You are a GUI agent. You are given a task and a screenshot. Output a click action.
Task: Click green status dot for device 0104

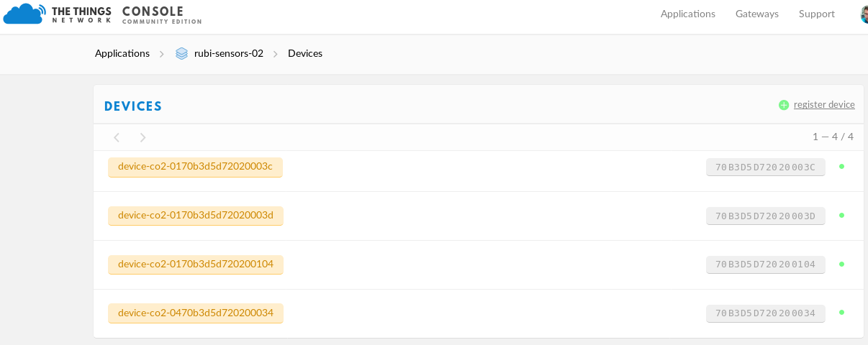(841, 264)
